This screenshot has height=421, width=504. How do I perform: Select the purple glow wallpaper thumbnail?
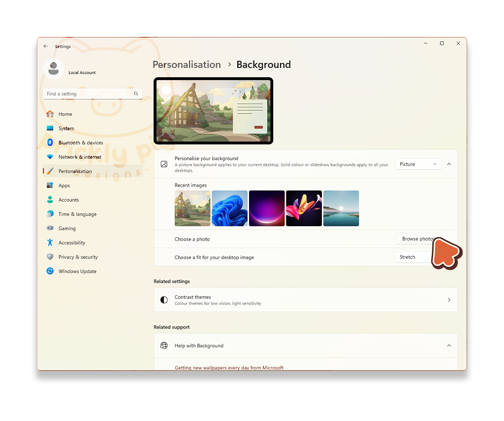[x=267, y=209]
